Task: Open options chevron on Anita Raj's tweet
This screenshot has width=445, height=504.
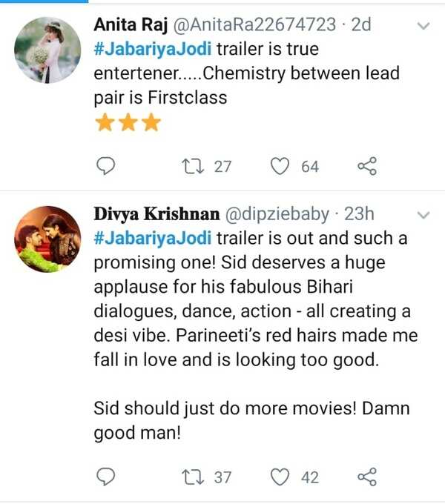Action: point(423,26)
